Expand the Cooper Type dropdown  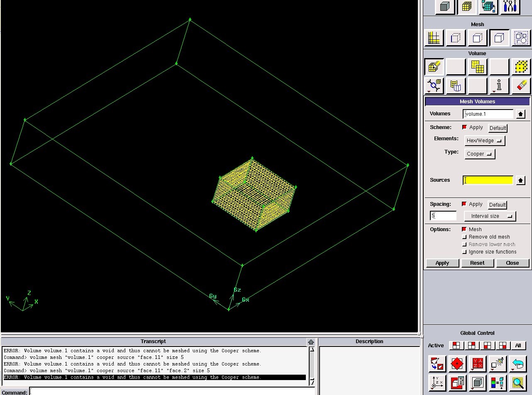pos(479,154)
